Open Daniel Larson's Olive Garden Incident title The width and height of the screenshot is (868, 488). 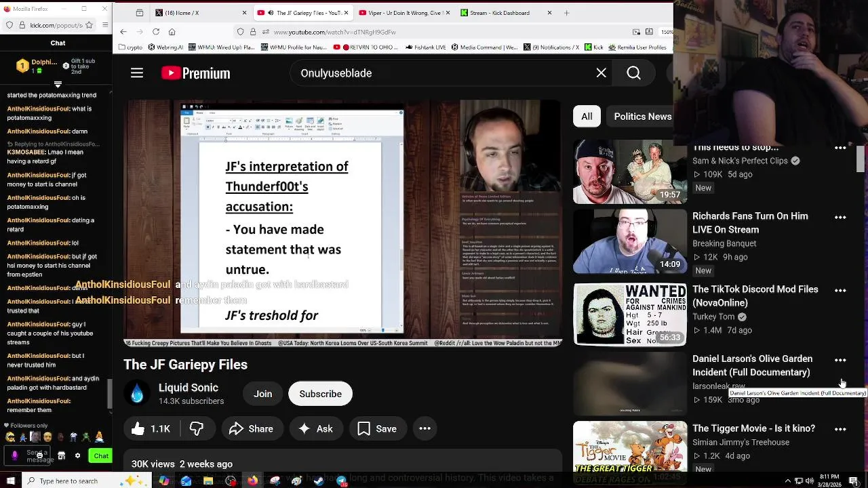point(752,365)
